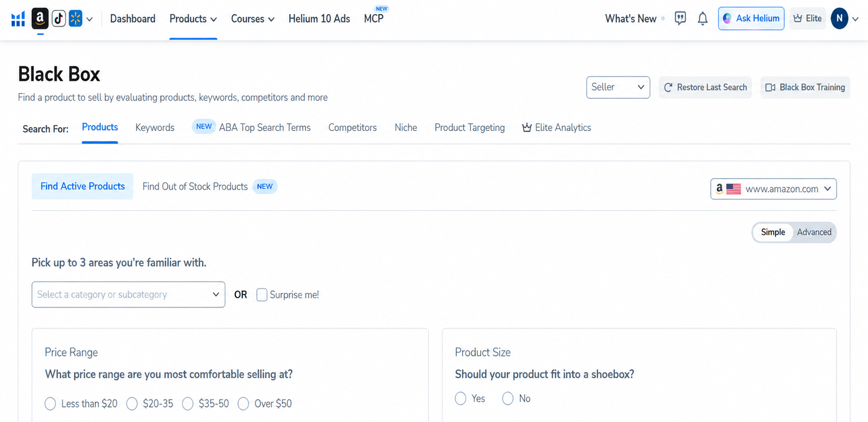
Task: Open the Elite Analytics tab
Action: point(557,128)
